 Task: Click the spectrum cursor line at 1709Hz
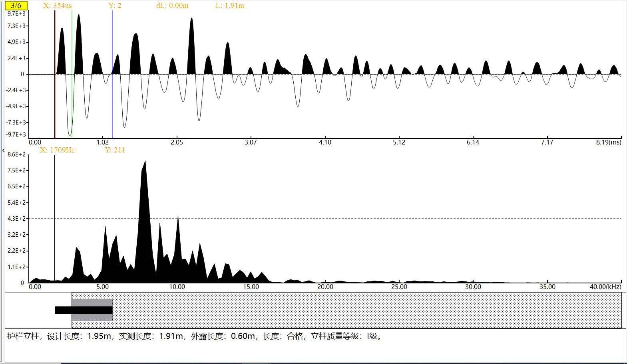(x=54, y=220)
